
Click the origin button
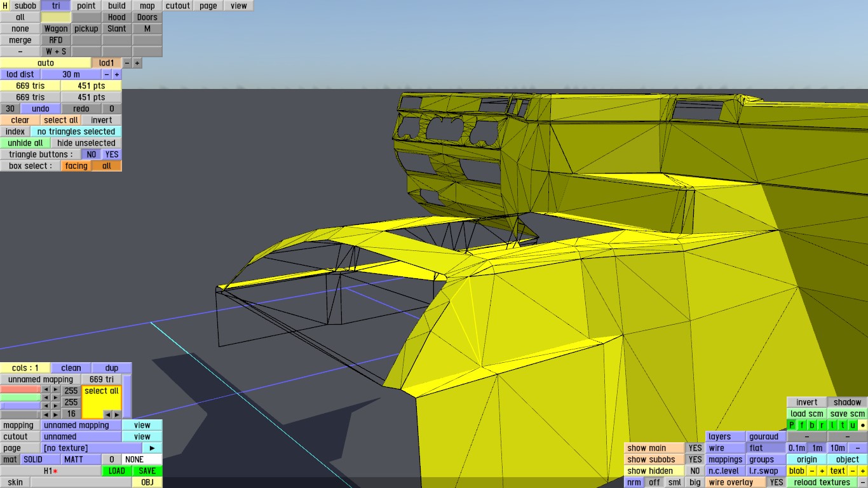[x=807, y=459]
